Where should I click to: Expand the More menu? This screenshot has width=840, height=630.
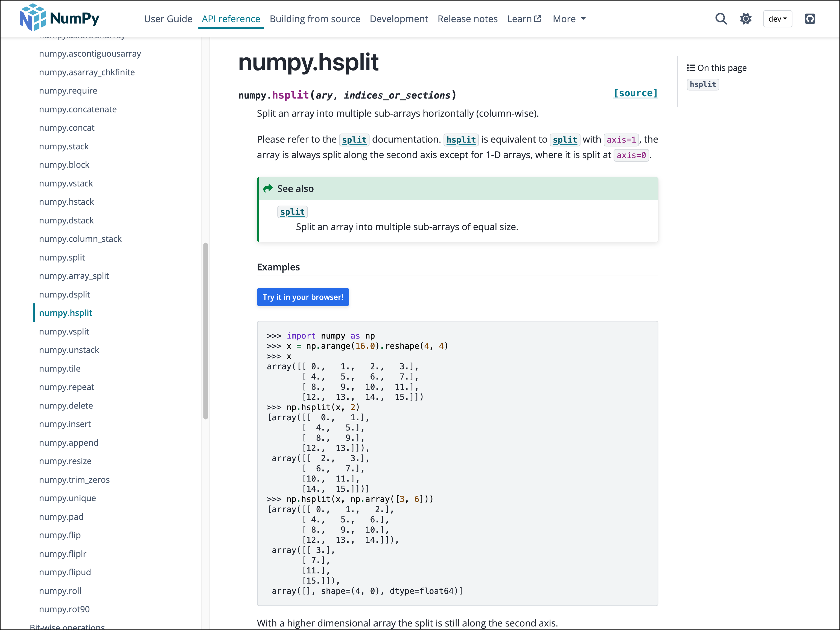point(569,19)
